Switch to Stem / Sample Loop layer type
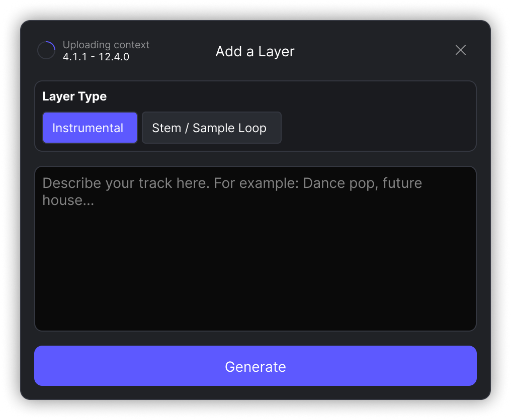Image resolution: width=511 pixels, height=420 pixels. (211, 128)
